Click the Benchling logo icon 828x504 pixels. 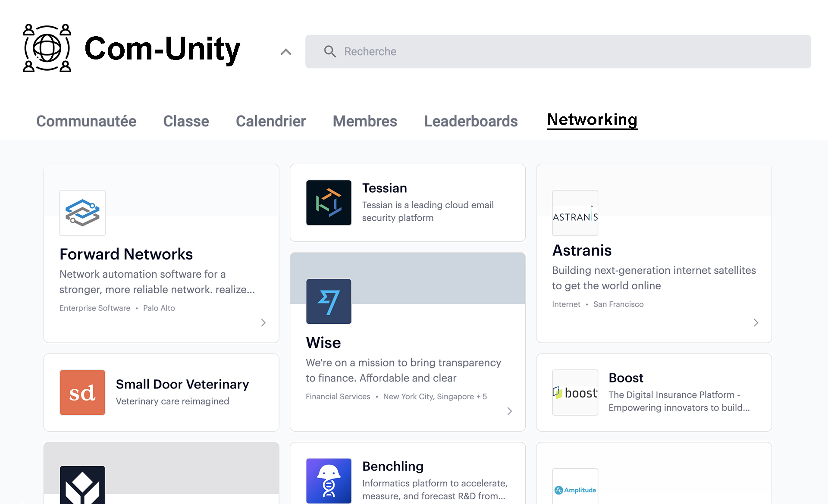(x=329, y=480)
